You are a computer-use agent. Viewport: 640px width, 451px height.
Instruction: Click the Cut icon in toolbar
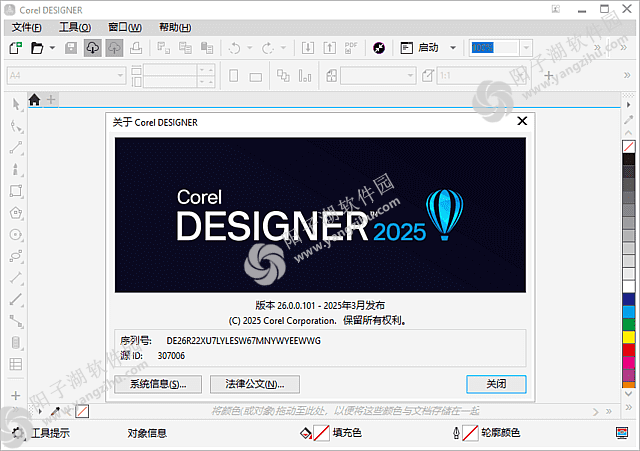click(x=164, y=48)
